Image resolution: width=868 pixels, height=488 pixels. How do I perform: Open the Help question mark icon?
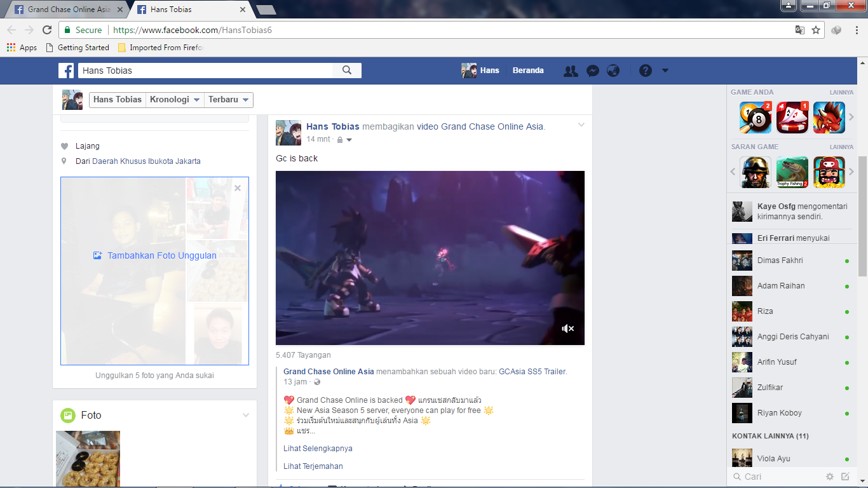(x=646, y=71)
